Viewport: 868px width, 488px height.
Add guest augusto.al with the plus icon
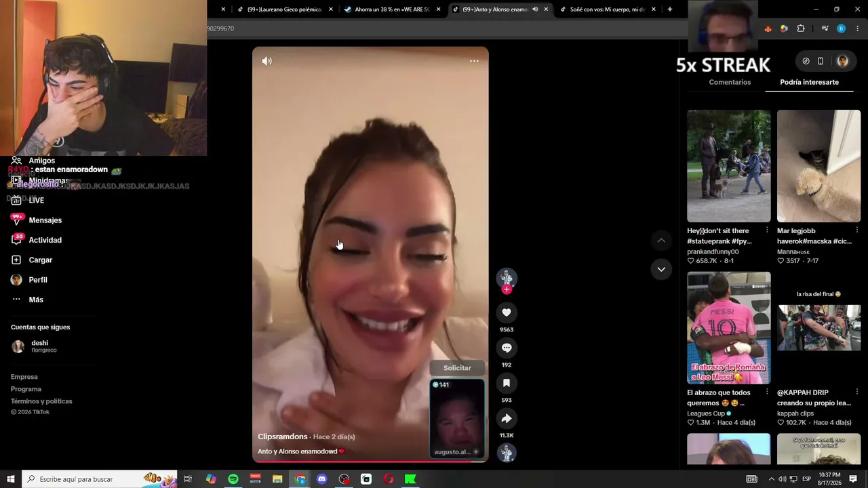pyautogui.click(x=476, y=452)
